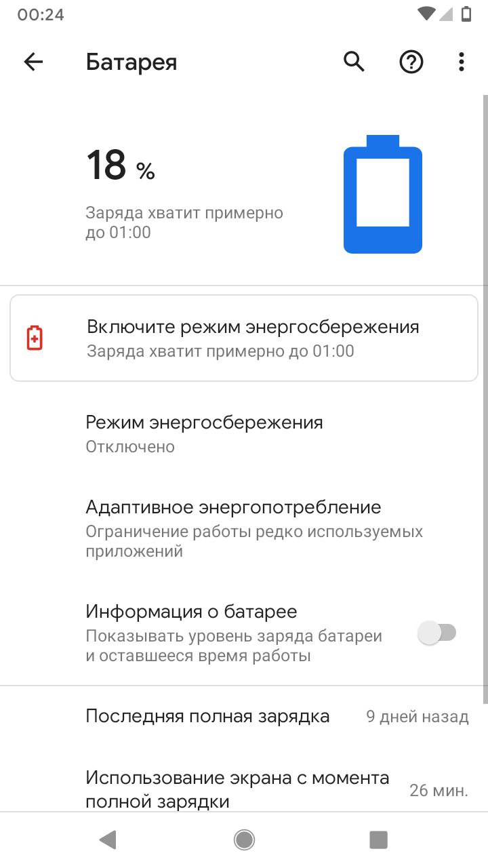This screenshot has height=868, width=488.
Task: Tap the large blue battery graphic
Action: point(383,194)
